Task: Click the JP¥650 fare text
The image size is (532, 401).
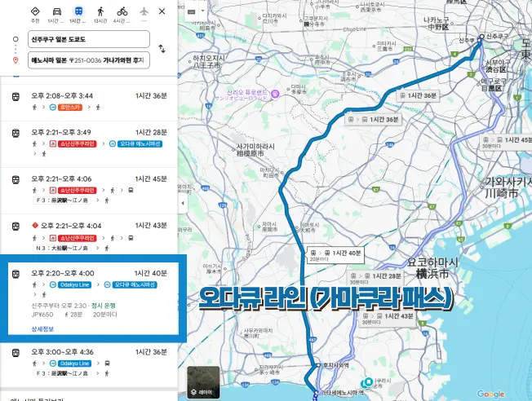Action: point(42,315)
